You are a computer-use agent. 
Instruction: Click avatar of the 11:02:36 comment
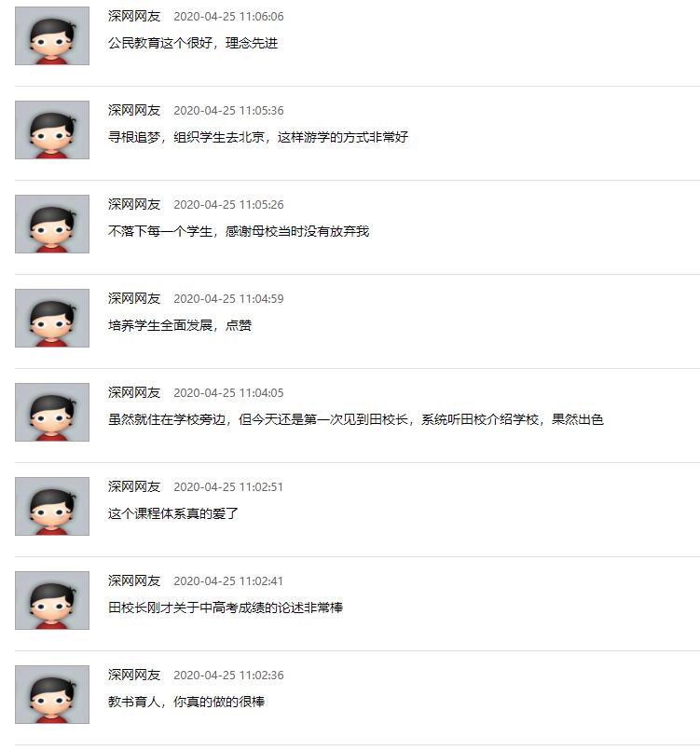52,694
